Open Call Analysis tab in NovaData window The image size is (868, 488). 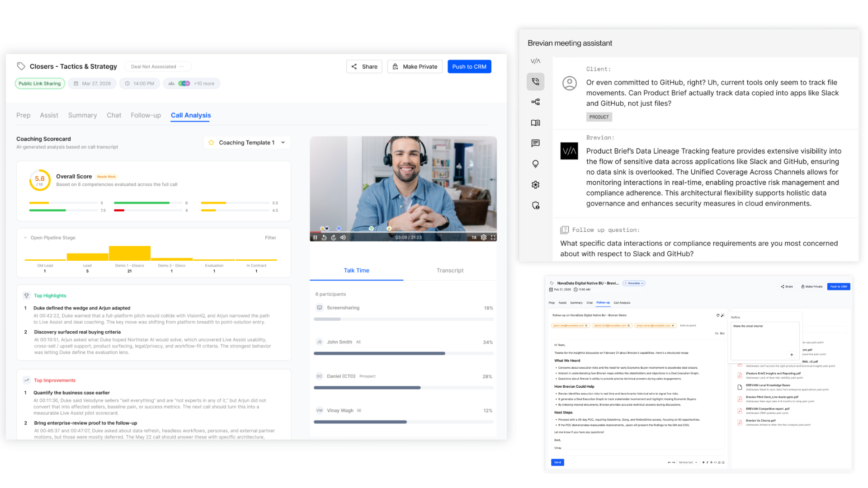point(622,303)
